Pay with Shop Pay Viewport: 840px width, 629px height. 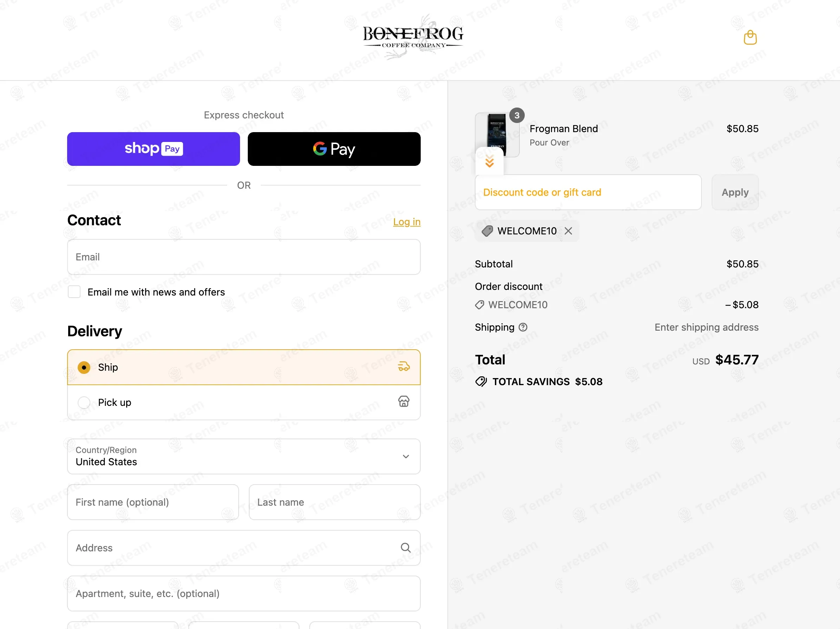tap(154, 149)
